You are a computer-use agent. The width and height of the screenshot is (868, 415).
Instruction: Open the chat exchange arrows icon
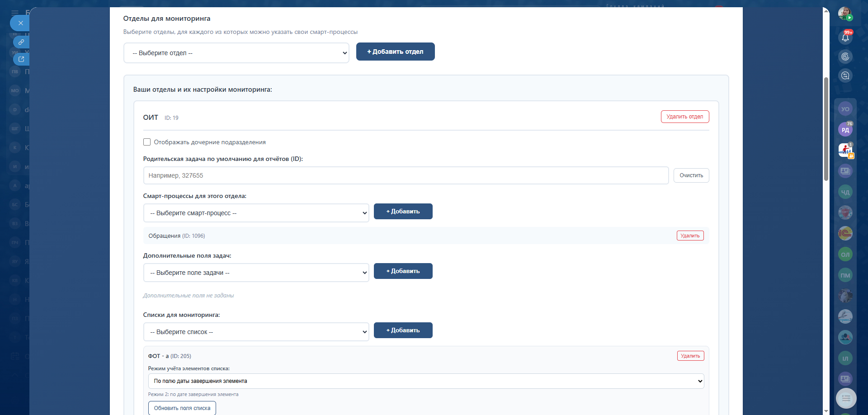pos(845,75)
